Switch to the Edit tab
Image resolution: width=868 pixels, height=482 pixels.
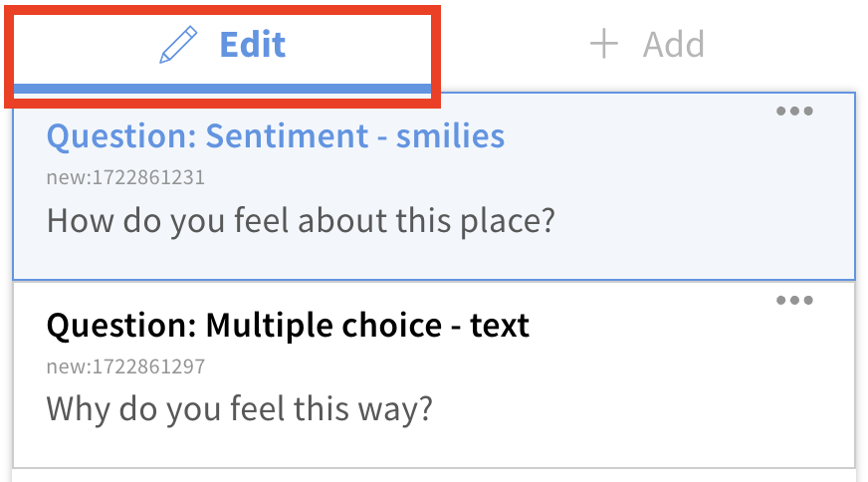click(x=223, y=46)
